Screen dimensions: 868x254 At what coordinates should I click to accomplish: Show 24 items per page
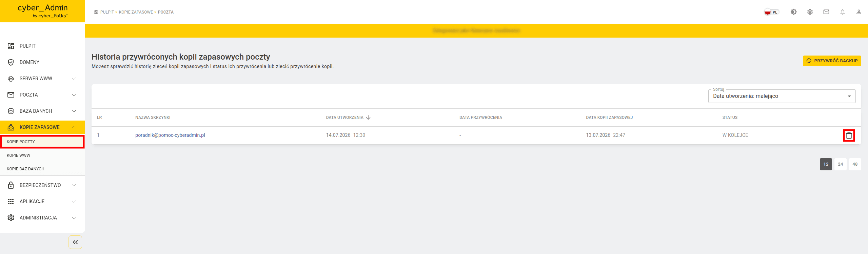pos(840,164)
